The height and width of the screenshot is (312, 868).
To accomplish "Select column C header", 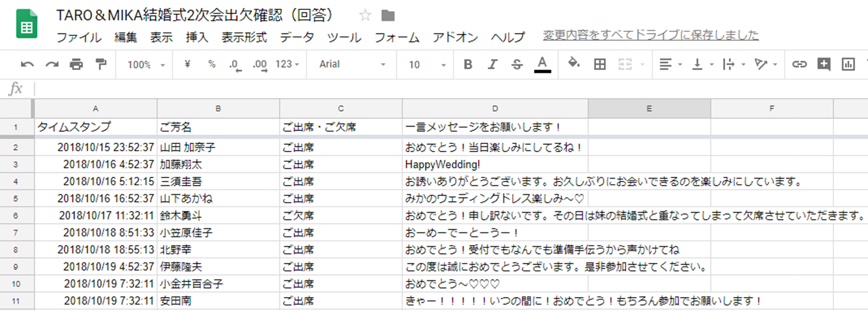I will (341, 109).
